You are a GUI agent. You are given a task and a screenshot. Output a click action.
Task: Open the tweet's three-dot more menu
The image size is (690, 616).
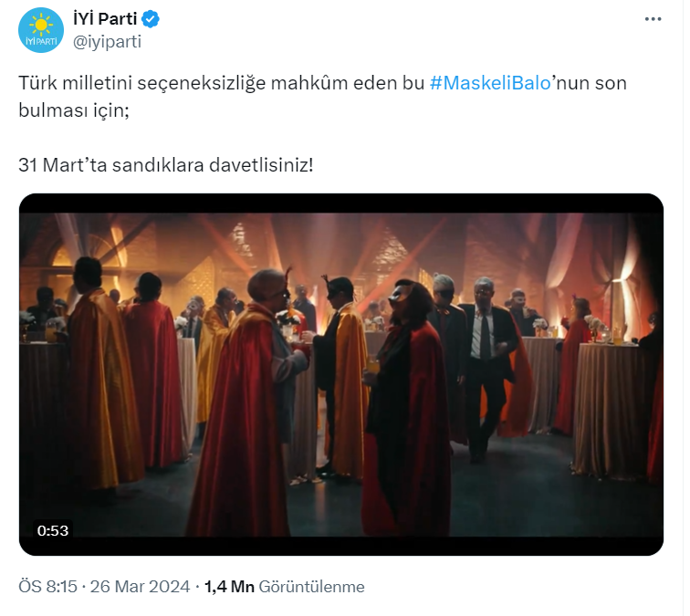coord(653,19)
